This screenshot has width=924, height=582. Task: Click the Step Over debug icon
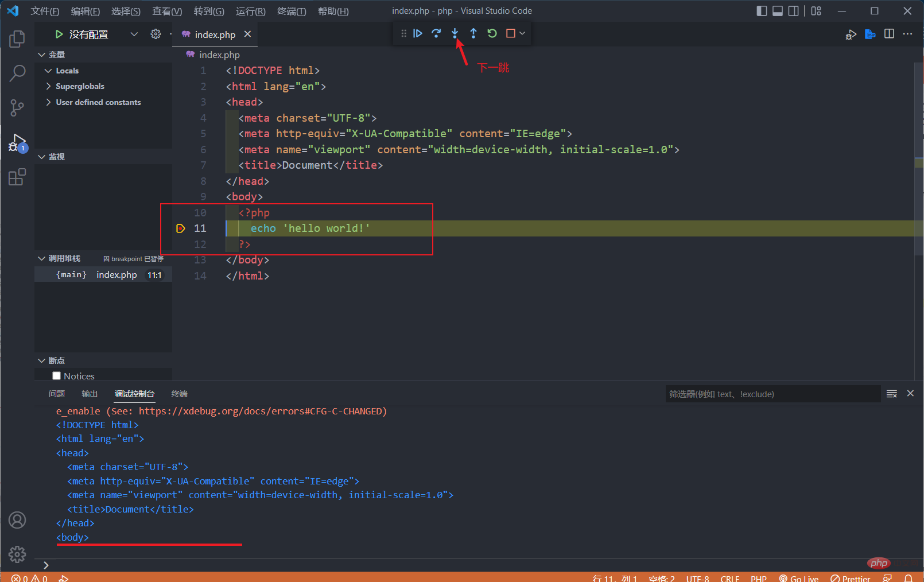click(436, 33)
